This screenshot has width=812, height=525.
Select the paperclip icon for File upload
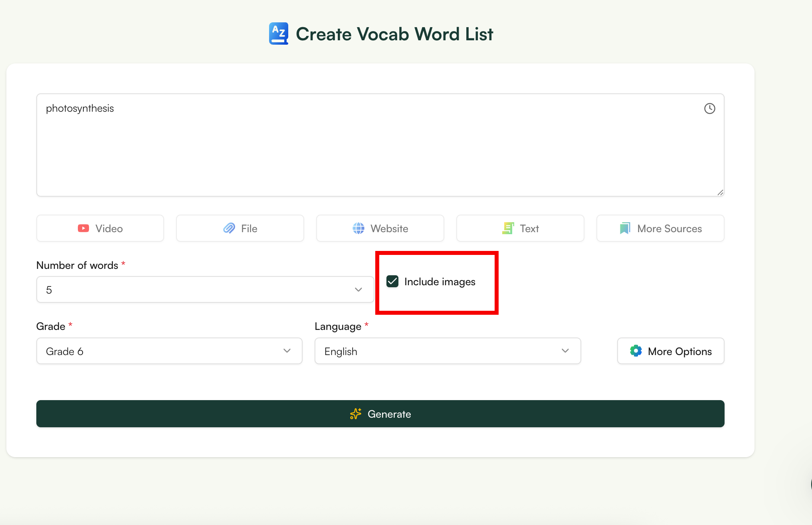pyautogui.click(x=229, y=228)
